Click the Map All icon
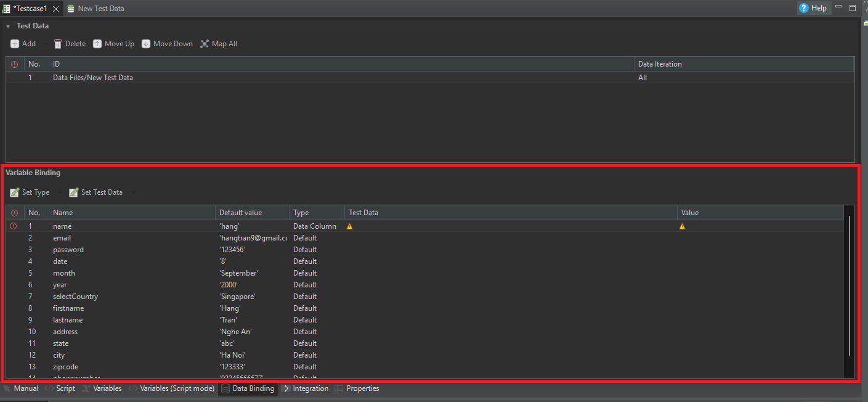868x402 pixels. 205,44
